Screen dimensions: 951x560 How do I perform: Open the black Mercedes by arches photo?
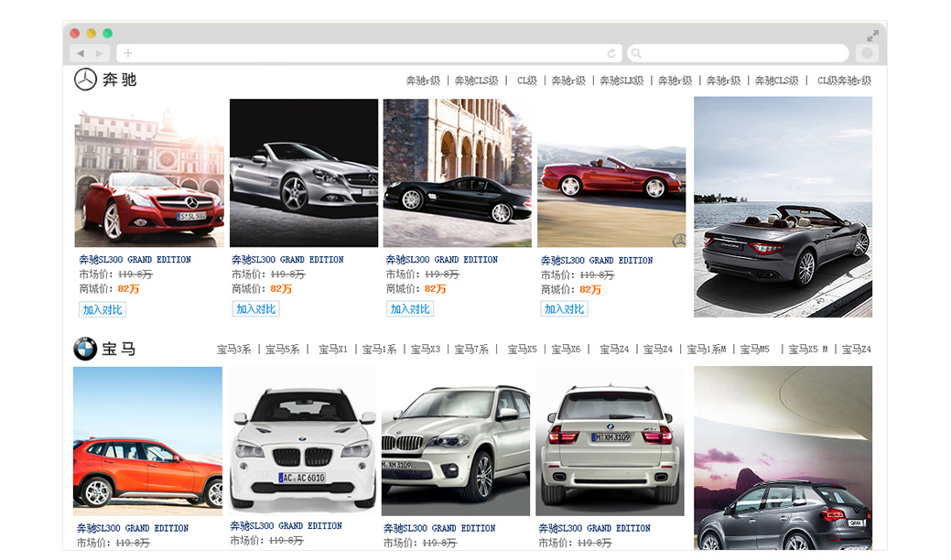(x=458, y=173)
